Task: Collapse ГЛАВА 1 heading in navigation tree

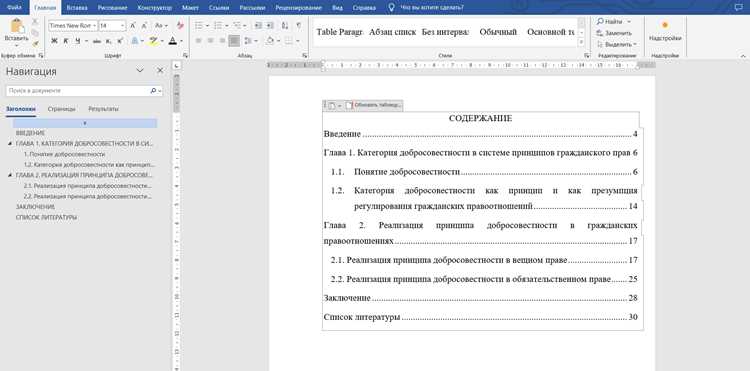Action: 11,143
